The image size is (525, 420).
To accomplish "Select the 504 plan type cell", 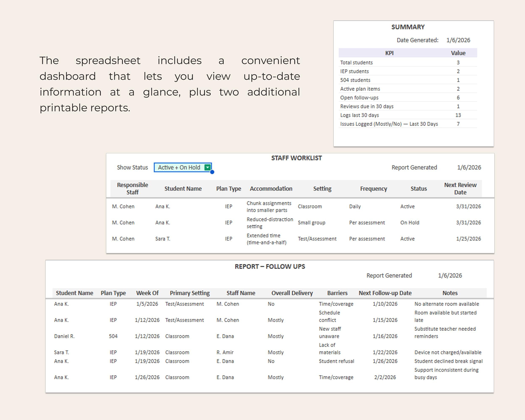I will pyautogui.click(x=113, y=336).
